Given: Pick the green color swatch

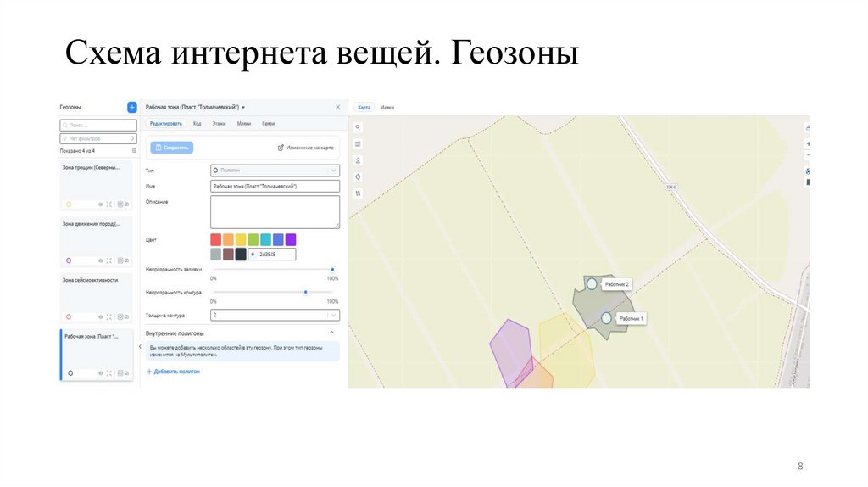Looking at the screenshot, I should (253, 239).
